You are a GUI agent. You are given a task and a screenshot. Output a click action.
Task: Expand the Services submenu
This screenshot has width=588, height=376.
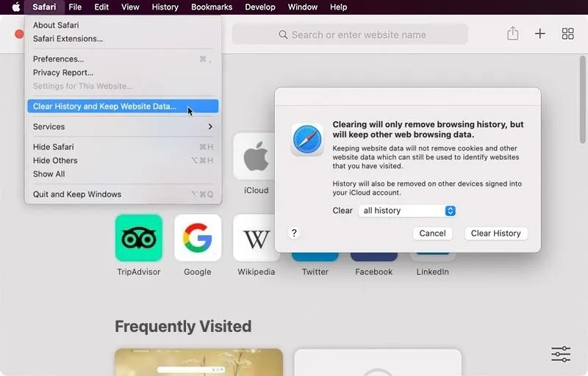tap(123, 126)
